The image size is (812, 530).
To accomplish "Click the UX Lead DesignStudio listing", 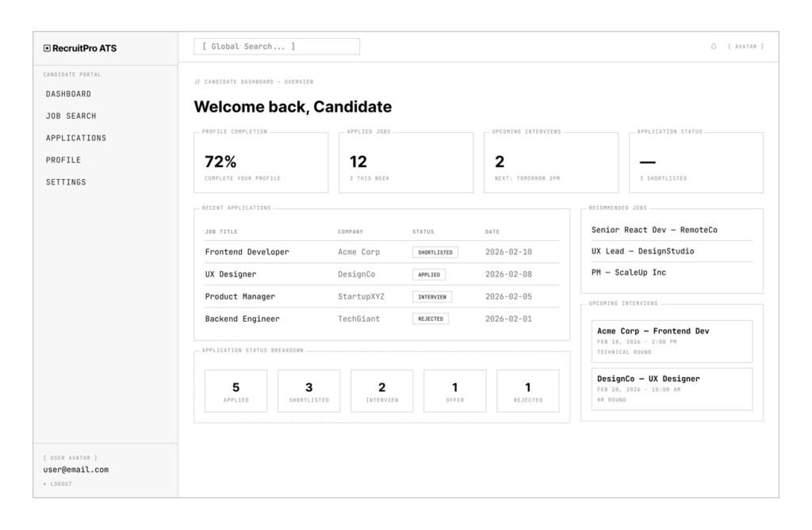I will point(643,250).
